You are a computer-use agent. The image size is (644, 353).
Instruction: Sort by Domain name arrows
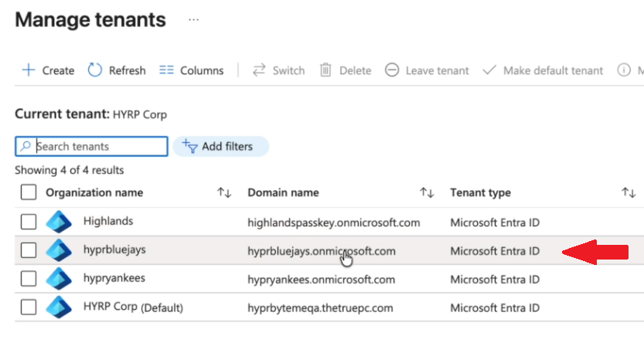click(426, 192)
